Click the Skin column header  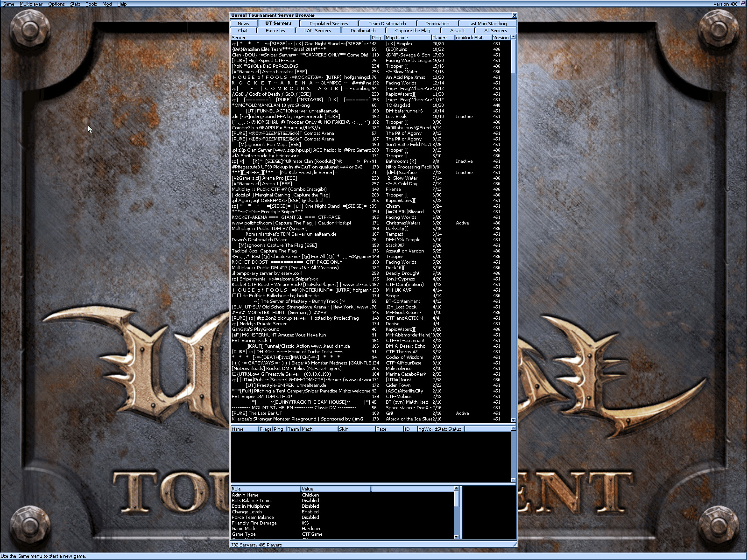click(x=357, y=429)
